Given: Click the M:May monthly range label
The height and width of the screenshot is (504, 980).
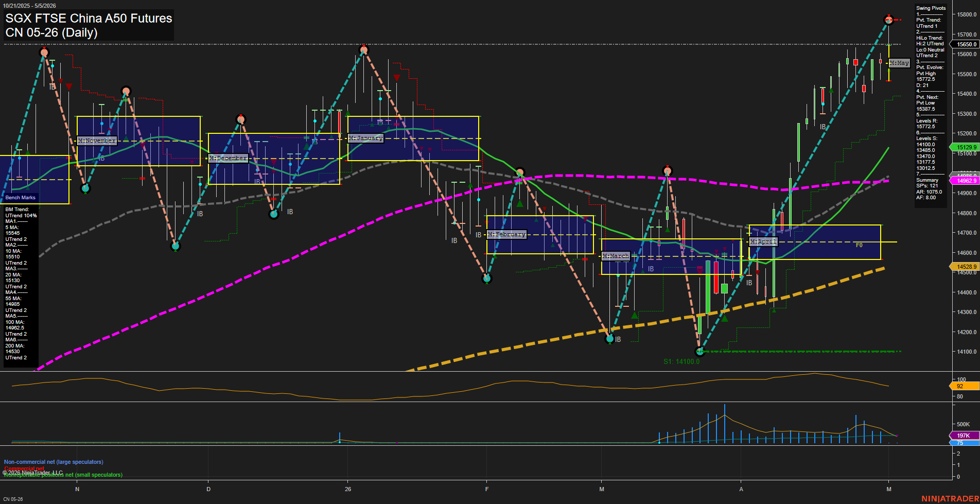Looking at the screenshot, I should [899, 63].
